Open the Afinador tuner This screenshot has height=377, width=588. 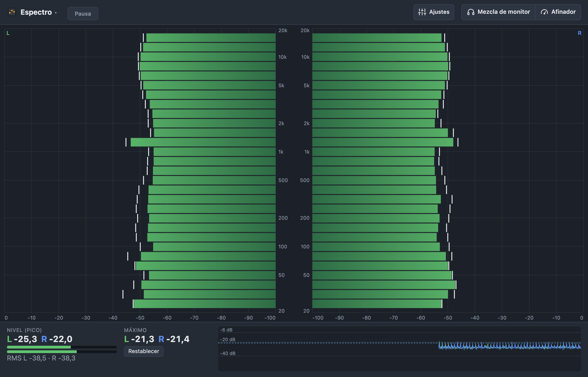(558, 12)
